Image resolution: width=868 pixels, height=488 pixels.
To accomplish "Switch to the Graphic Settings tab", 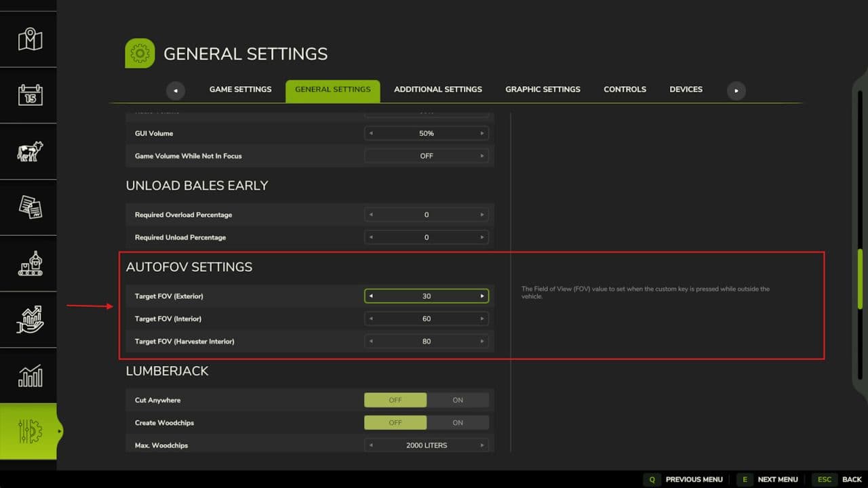I will [542, 89].
